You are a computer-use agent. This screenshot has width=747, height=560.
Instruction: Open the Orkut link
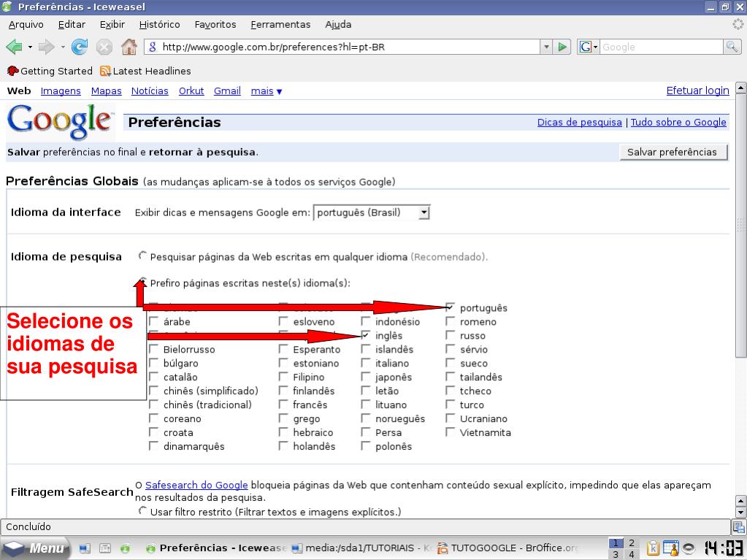pyautogui.click(x=191, y=91)
